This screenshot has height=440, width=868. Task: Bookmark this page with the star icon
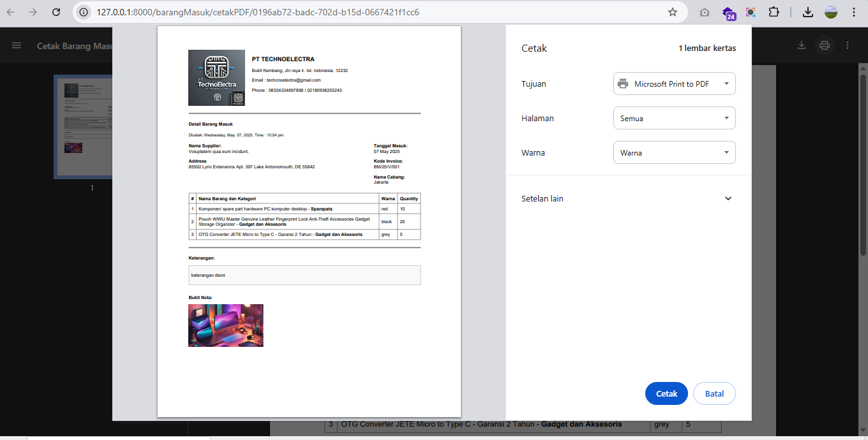(x=672, y=12)
